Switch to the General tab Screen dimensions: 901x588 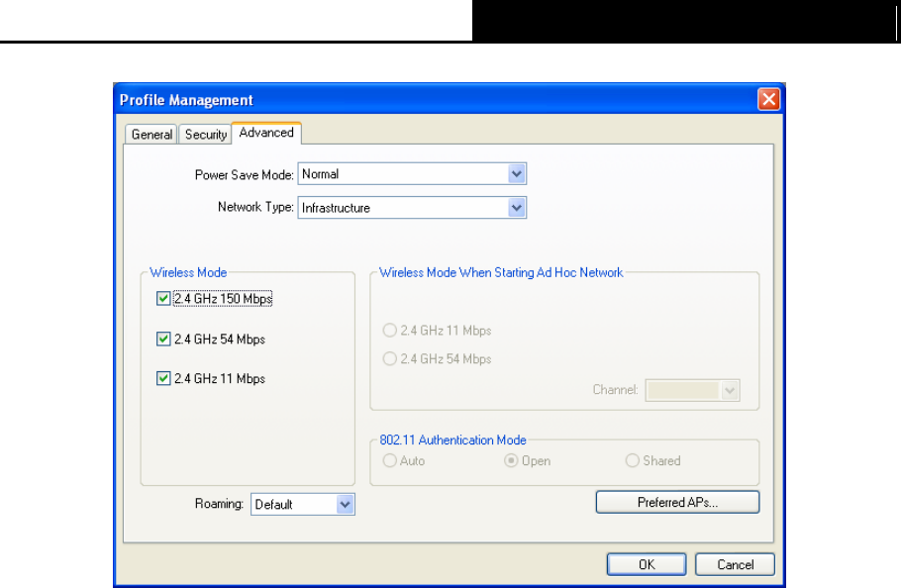point(151,135)
